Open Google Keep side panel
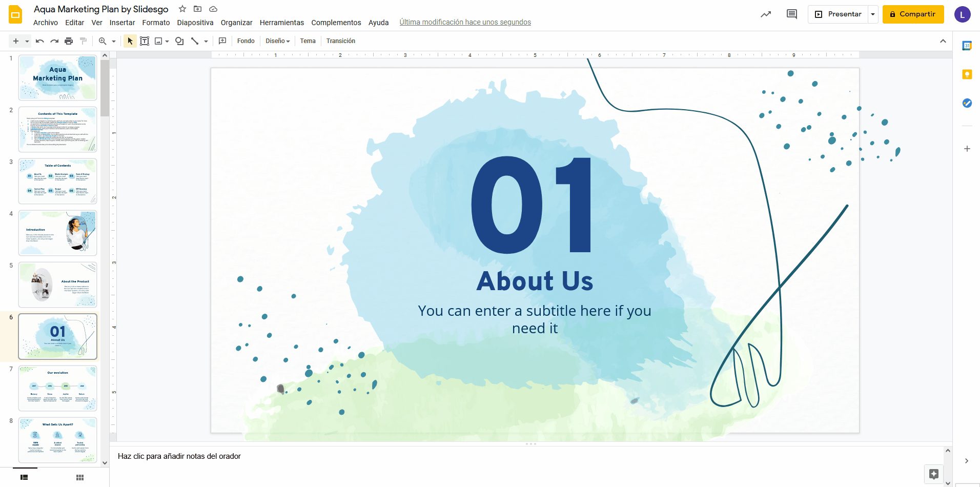This screenshot has height=487, width=980. point(967,74)
